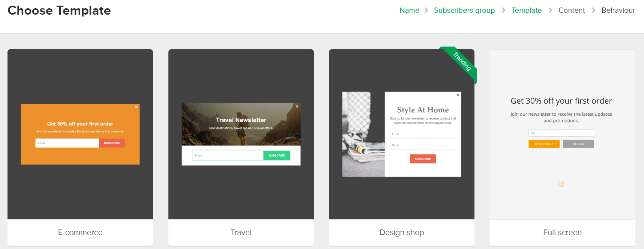The width and height of the screenshot is (644, 249).
Task: Click the Full screen template label
Action: point(563,232)
